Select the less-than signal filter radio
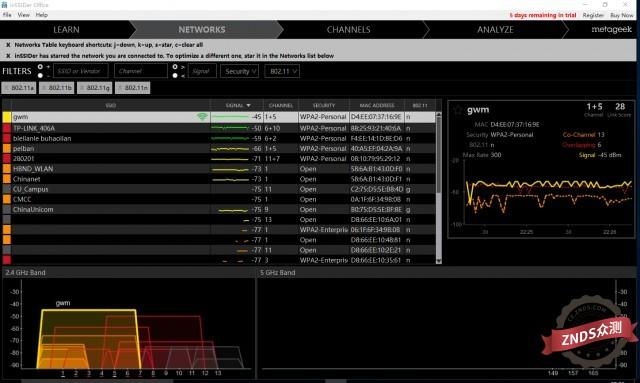Image resolution: width=640 pixels, height=383 pixels. coord(175,76)
